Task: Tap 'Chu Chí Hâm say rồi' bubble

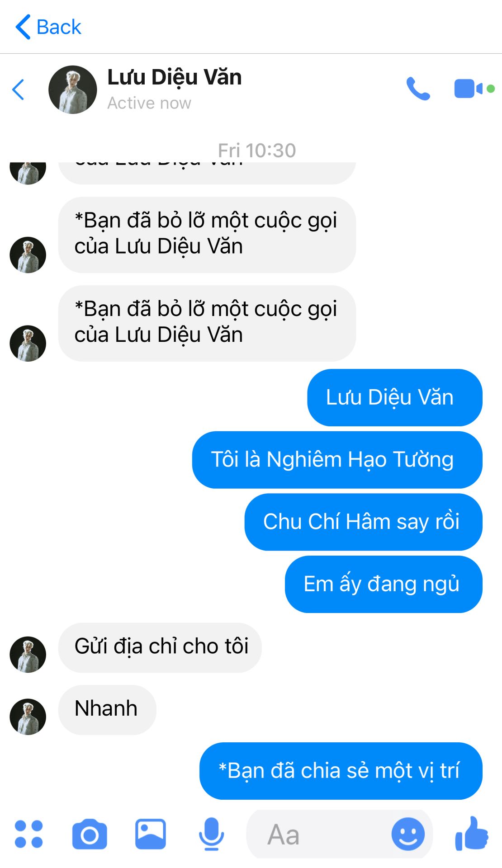Action: (363, 522)
